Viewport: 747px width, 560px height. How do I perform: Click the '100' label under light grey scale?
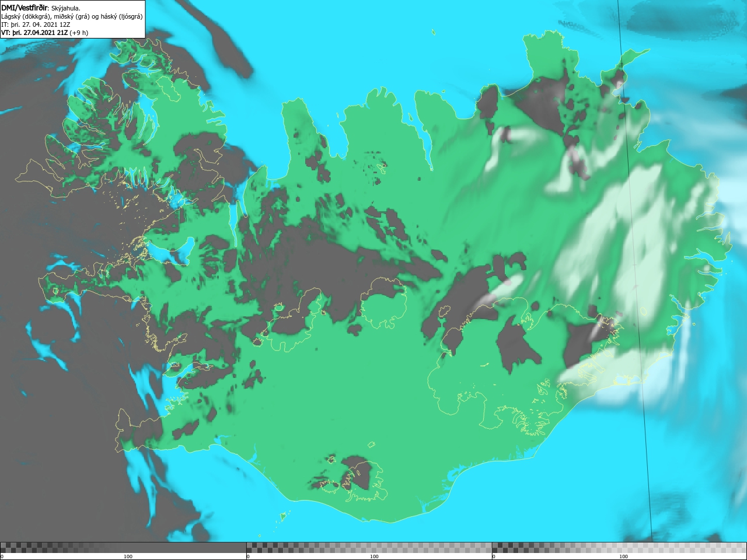pos(623,556)
